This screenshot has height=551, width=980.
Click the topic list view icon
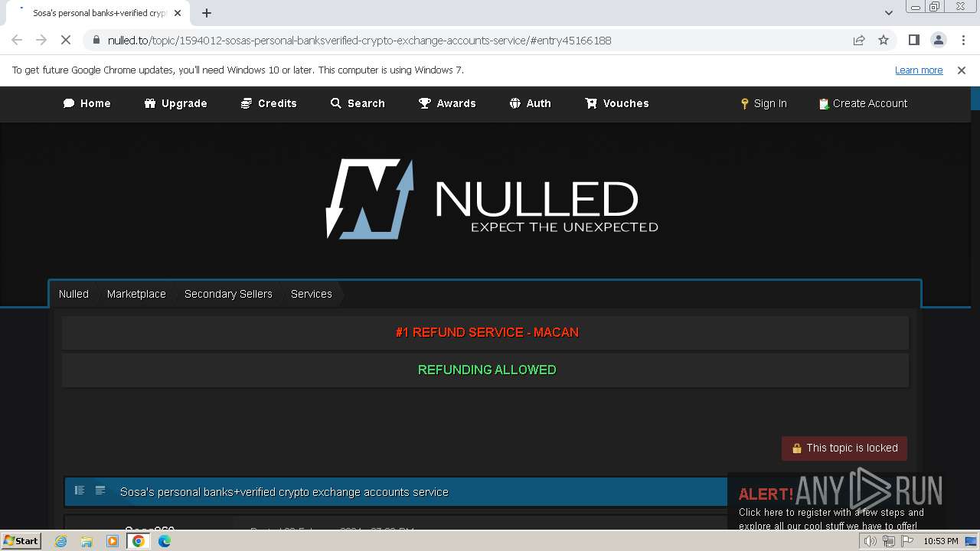pyautogui.click(x=79, y=491)
